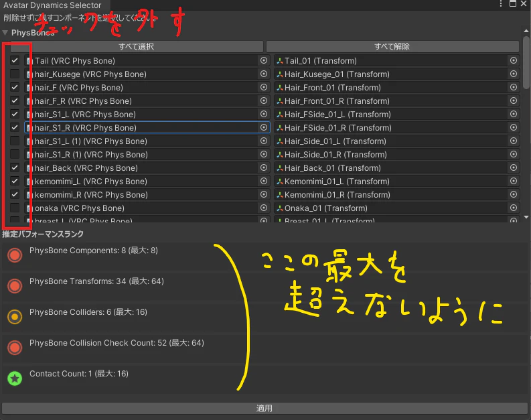Click the PhysBone Transforms: 34 rank text
This screenshot has height=420, width=531.
(96, 281)
